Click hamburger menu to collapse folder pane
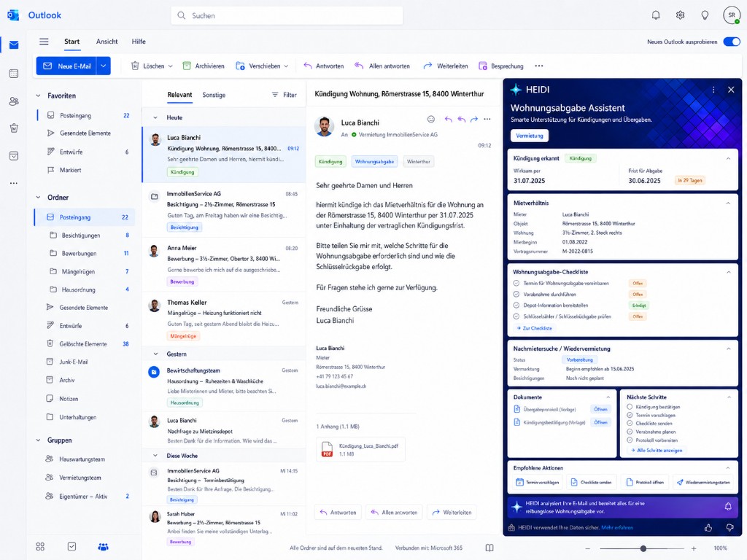747x560 pixels. tap(44, 42)
